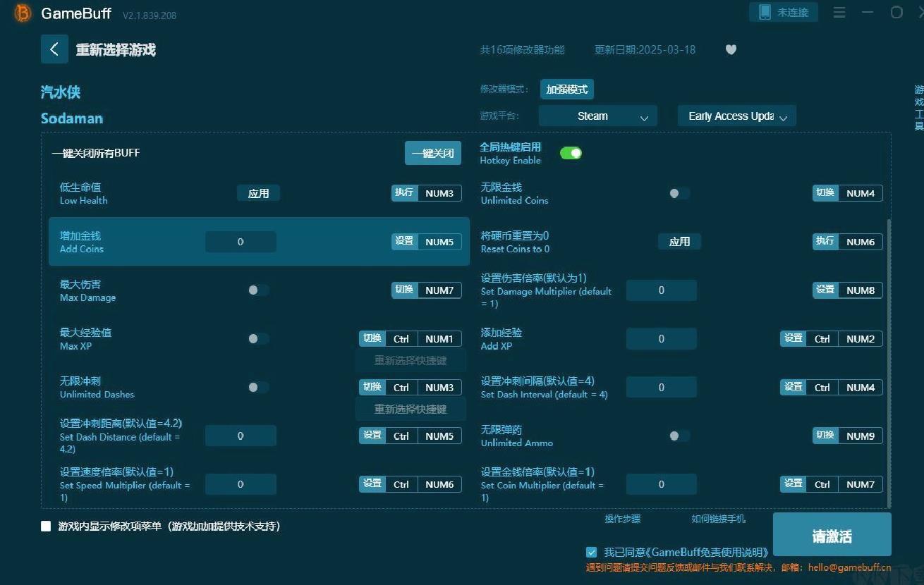Open the Steam platform dropdown

[597, 116]
